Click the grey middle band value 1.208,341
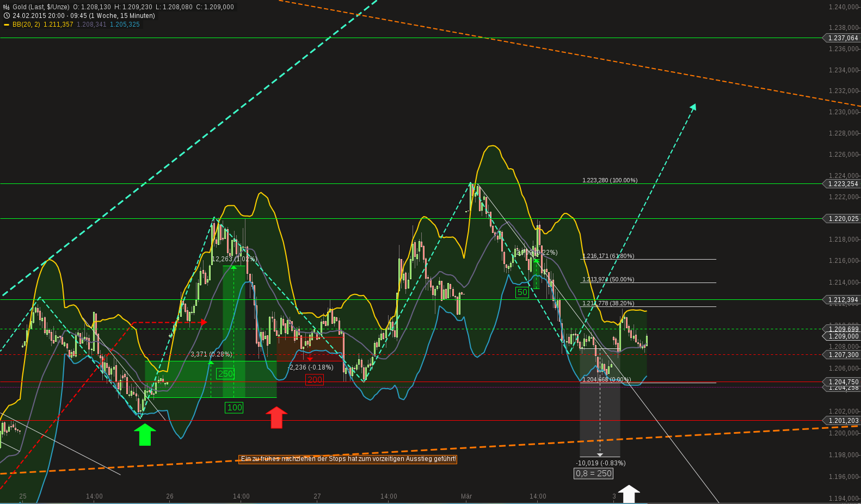The height and width of the screenshot is (504, 861). coord(91,24)
